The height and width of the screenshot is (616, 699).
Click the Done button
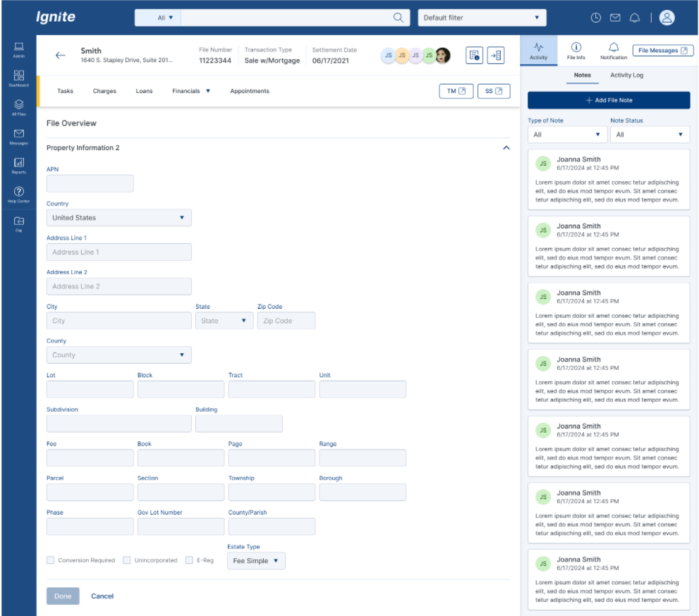click(63, 596)
